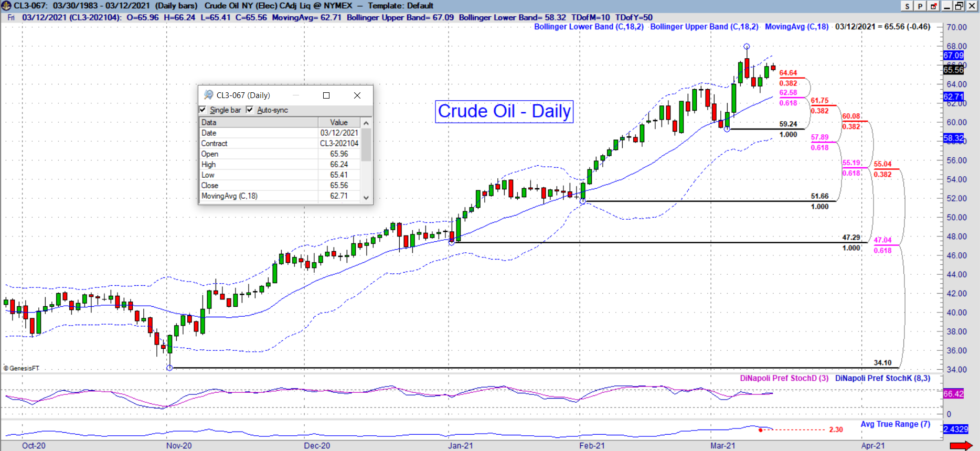The height and width of the screenshot is (451, 980).
Task: Click the up arrow of the data popup scrollbar
Action: coord(366,123)
